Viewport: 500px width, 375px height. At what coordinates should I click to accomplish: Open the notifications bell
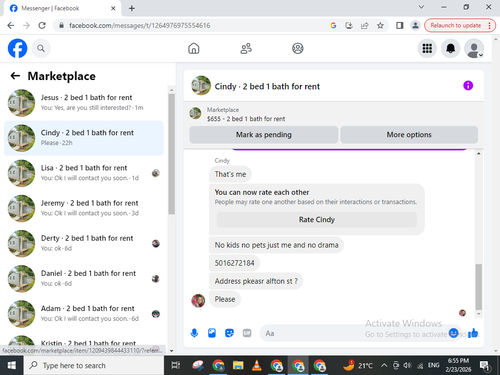click(x=451, y=49)
